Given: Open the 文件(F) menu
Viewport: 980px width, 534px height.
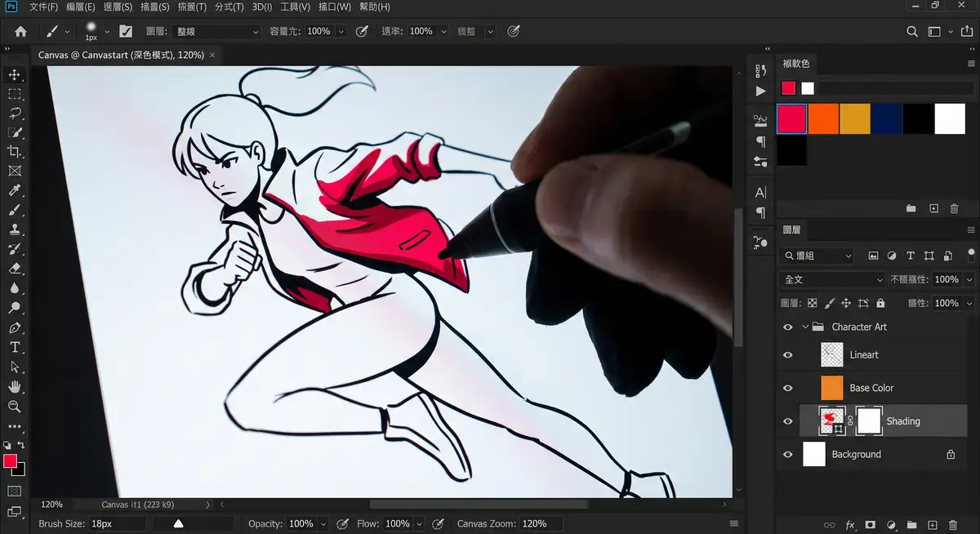Looking at the screenshot, I should 43,7.
